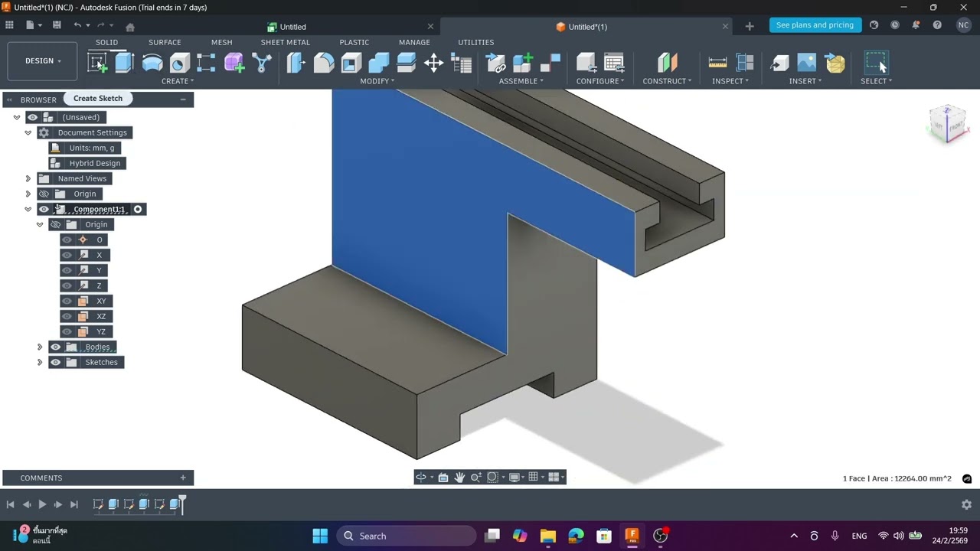Image resolution: width=980 pixels, height=551 pixels.
Task: Switch to the UTILITIES tab
Action: point(476,42)
